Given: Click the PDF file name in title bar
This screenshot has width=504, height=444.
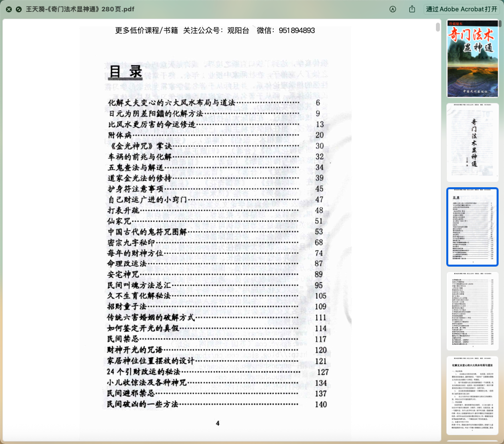Looking at the screenshot, I should pyautogui.click(x=80, y=9).
